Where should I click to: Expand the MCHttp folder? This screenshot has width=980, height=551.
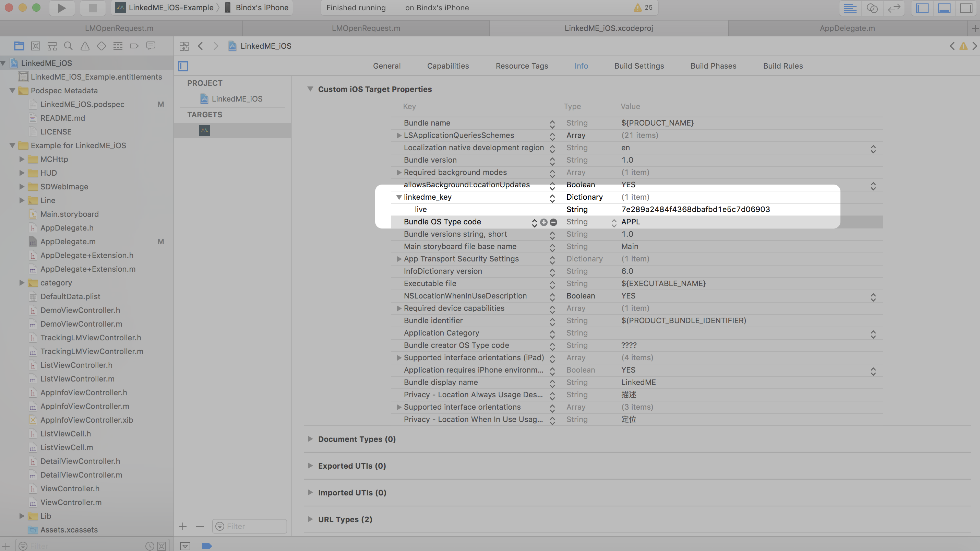[22, 159]
